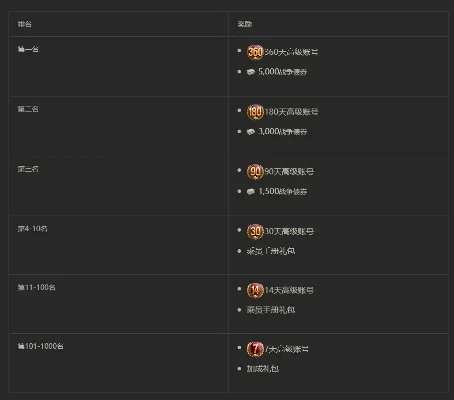454x400 pixels.
Task: Click the 30-day premium account badge icon
Action: (x=255, y=231)
